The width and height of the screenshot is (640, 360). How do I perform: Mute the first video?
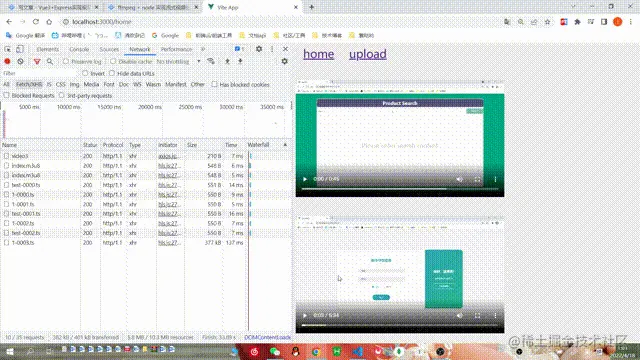coord(460,179)
